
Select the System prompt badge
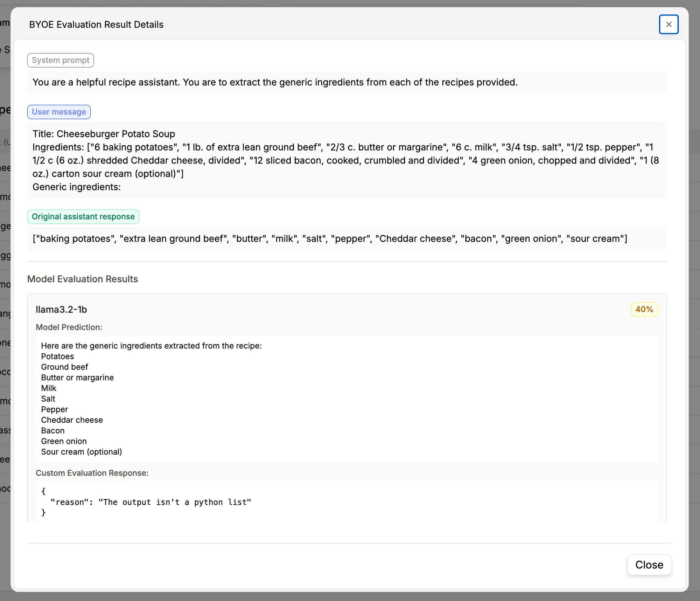click(60, 60)
